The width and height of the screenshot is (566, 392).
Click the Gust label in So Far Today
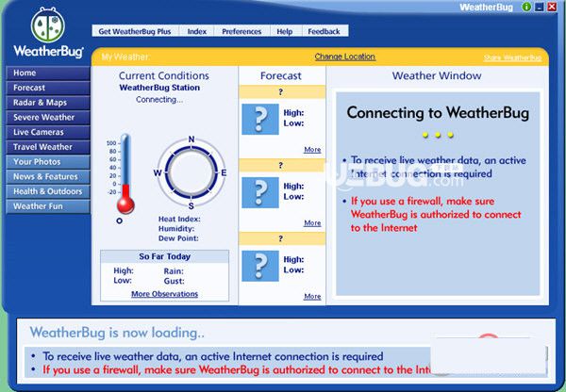[x=174, y=281]
